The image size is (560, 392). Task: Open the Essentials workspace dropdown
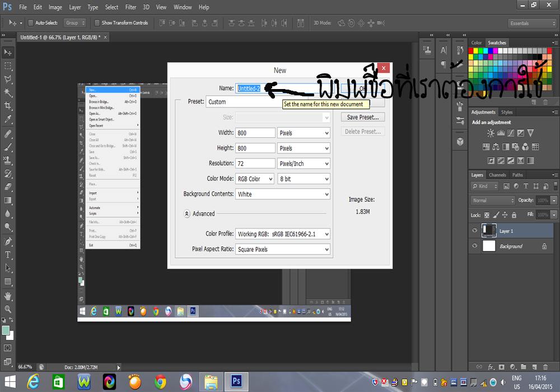[x=533, y=23]
